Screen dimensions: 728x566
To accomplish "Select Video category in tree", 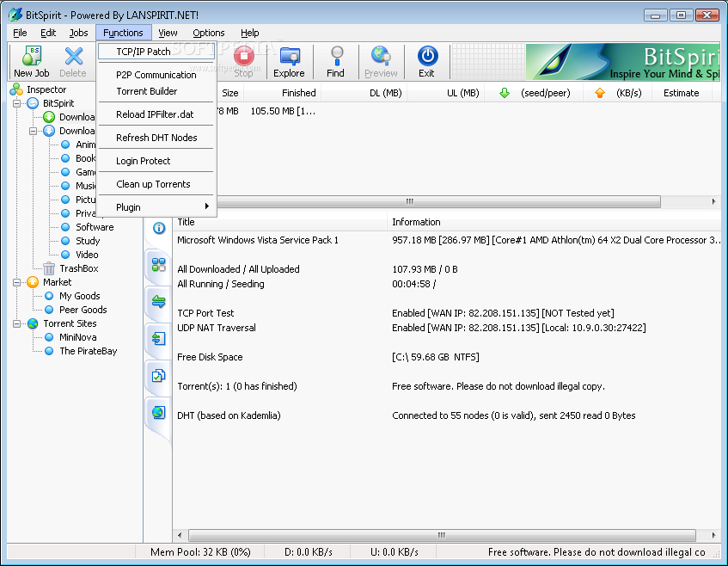I will (x=87, y=255).
